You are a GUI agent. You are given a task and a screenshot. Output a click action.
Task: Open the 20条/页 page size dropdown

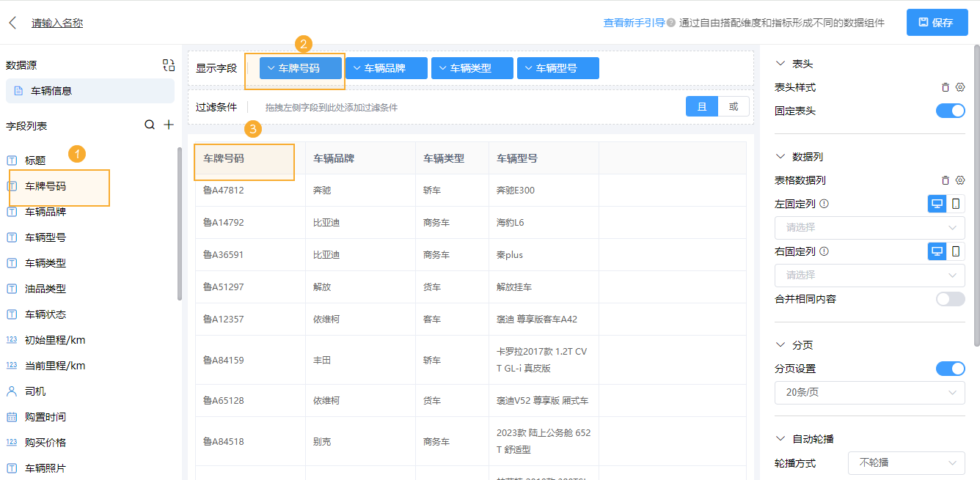pos(869,393)
